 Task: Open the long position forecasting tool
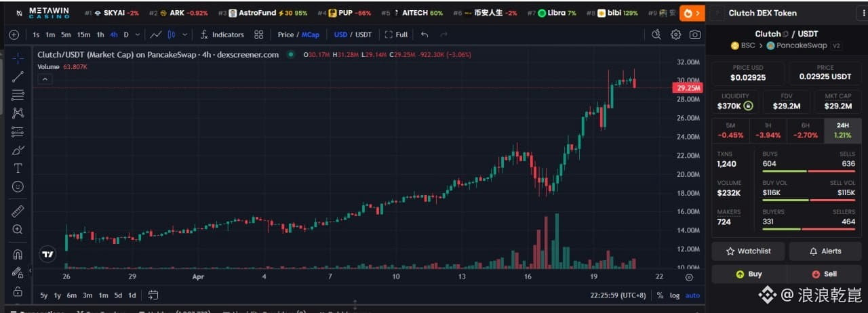tap(18, 131)
